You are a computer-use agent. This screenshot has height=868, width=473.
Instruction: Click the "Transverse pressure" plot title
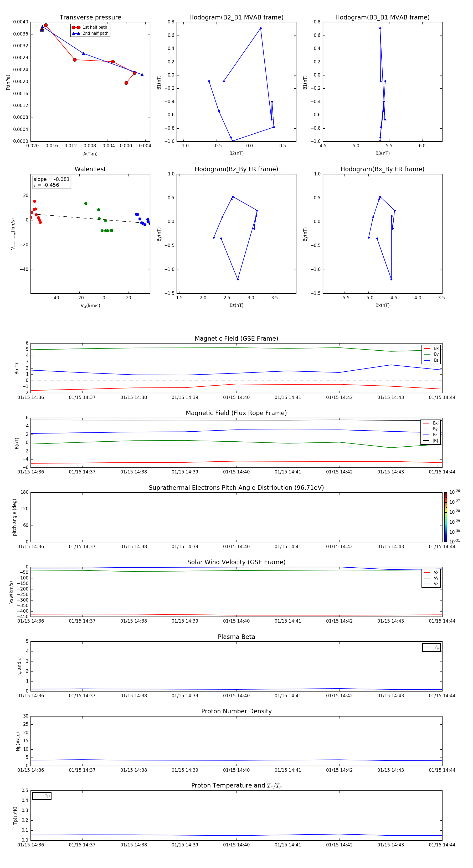[90, 18]
